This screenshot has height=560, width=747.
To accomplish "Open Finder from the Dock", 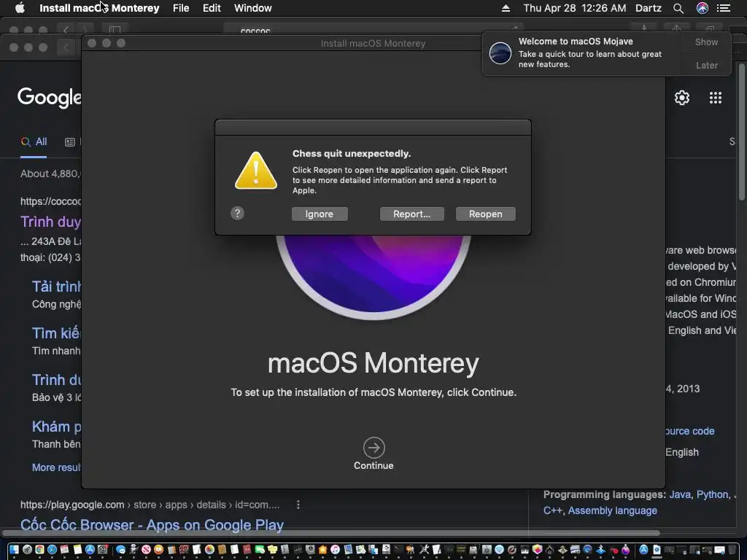I will tap(14, 550).
